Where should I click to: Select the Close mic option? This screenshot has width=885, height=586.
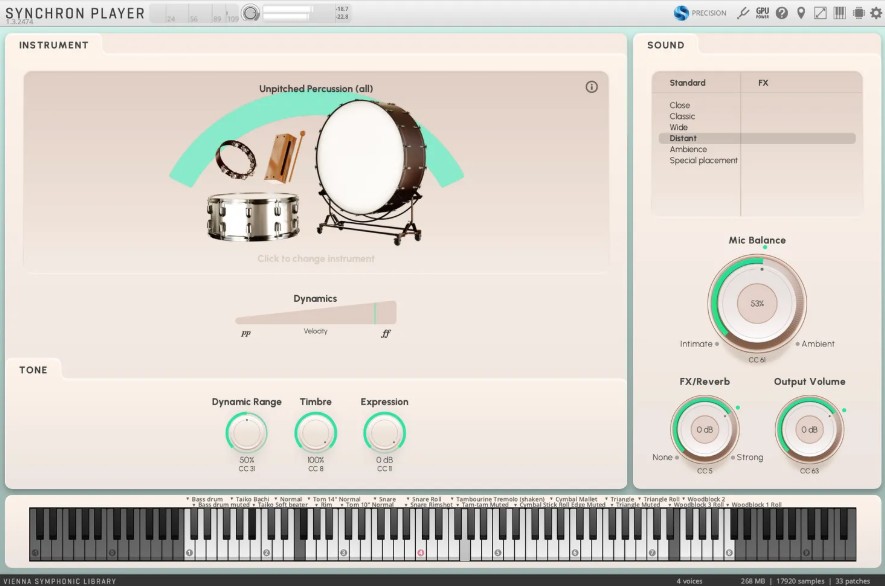pos(680,104)
